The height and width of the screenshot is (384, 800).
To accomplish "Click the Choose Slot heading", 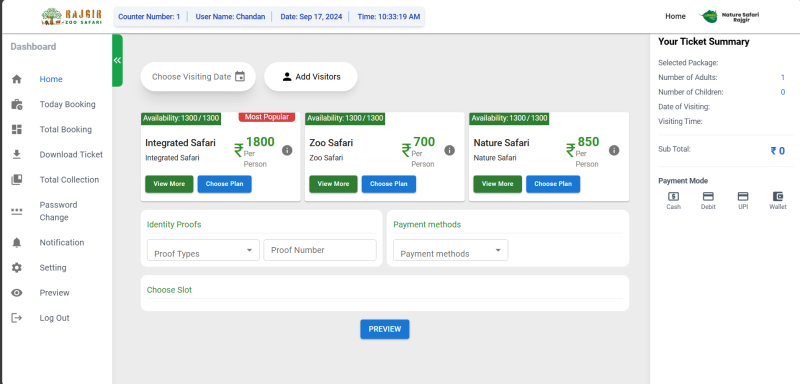I will click(x=169, y=290).
